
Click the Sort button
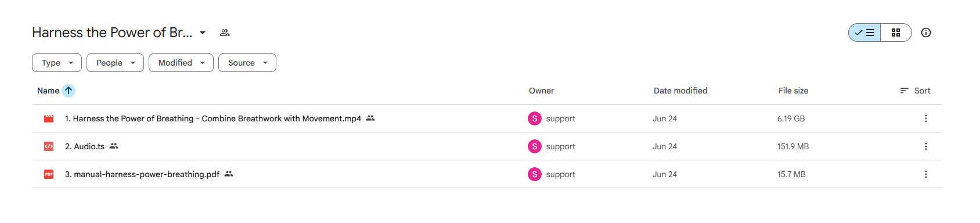point(915,91)
